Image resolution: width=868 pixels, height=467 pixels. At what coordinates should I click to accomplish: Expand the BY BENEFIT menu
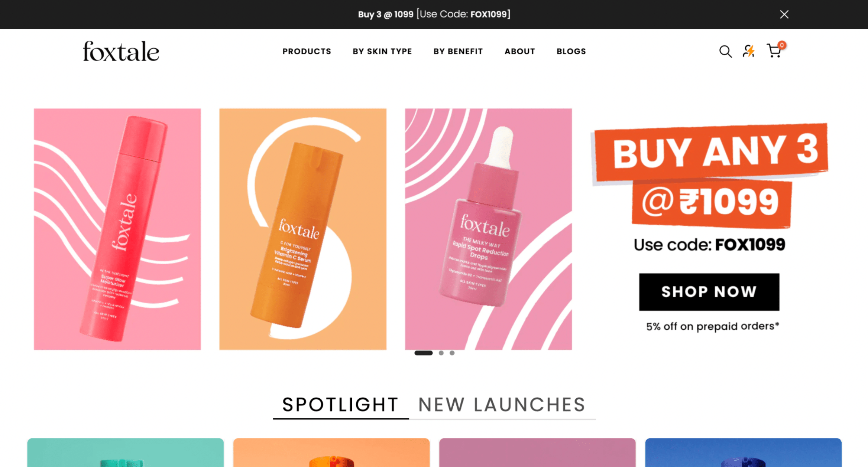[x=458, y=51]
